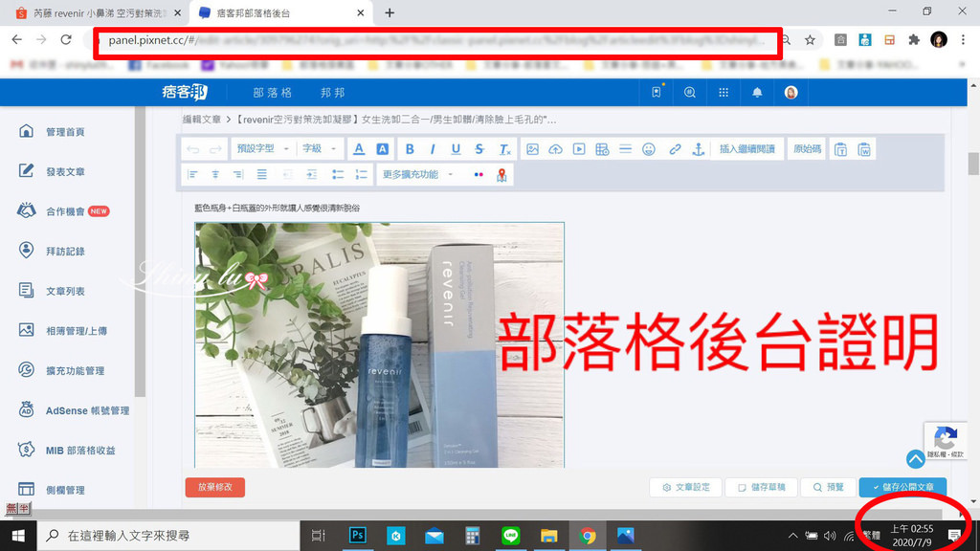This screenshot has width=980, height=551.
Task: Insert a horizontal line
Action: pyautogui.click(x=625, y=149)
